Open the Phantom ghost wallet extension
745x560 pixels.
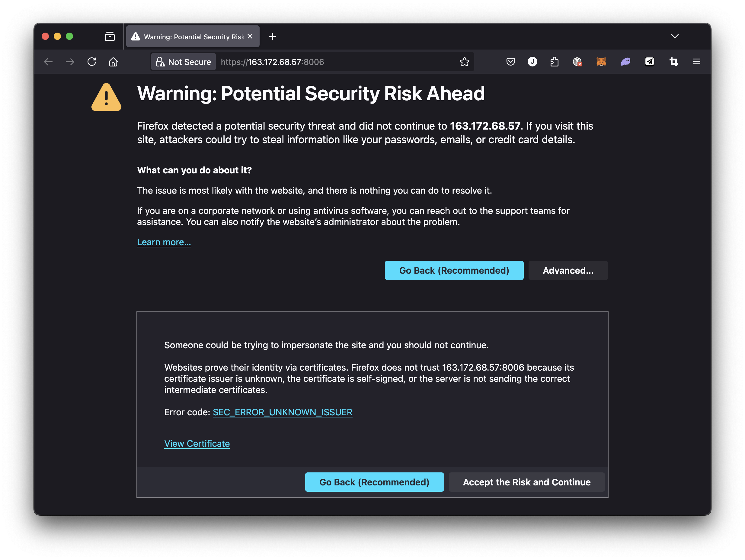[625, 62]
